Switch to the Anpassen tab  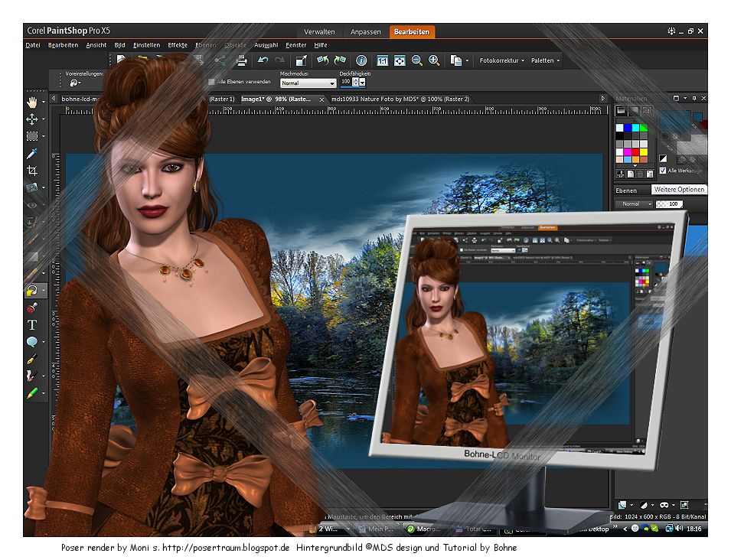pyautogui.click(x=366, y=32)
